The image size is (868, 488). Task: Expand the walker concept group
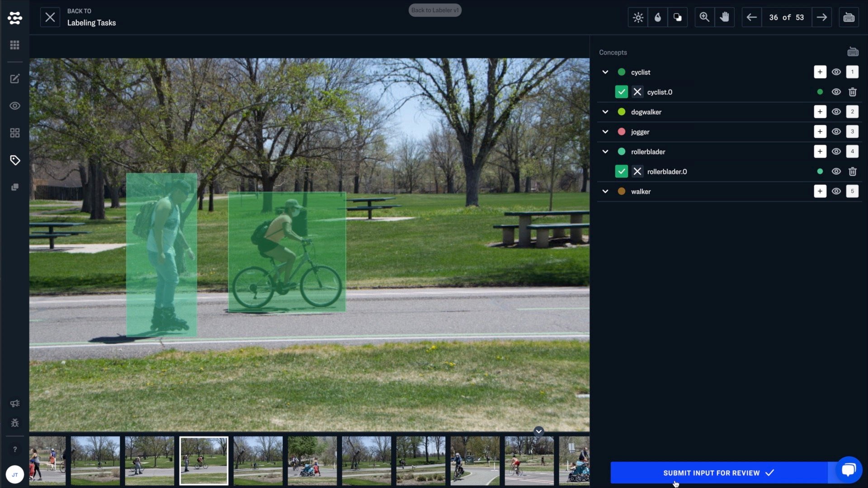click(x=605, y=192)
